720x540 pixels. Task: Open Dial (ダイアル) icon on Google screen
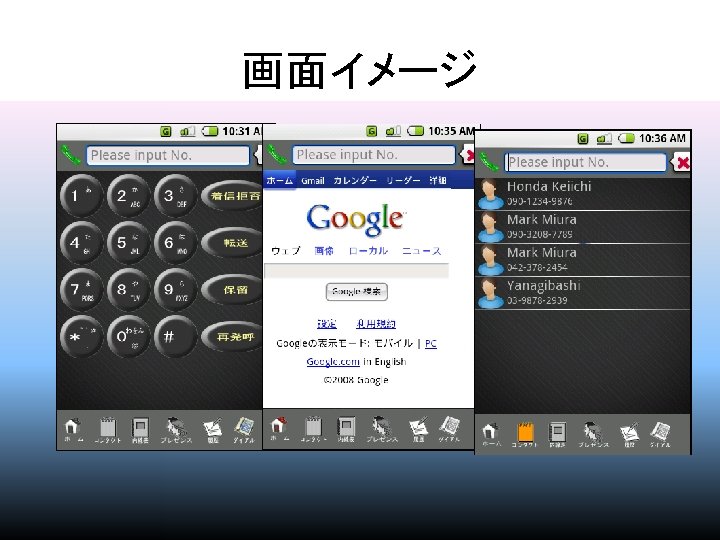click(449, 429)
